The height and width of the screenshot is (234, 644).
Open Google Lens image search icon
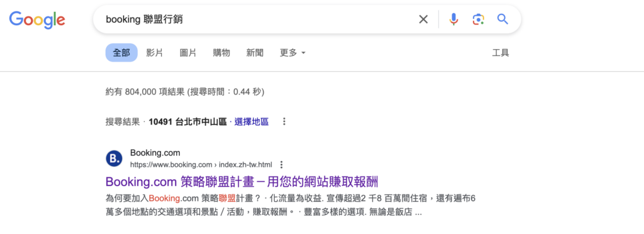478,19
